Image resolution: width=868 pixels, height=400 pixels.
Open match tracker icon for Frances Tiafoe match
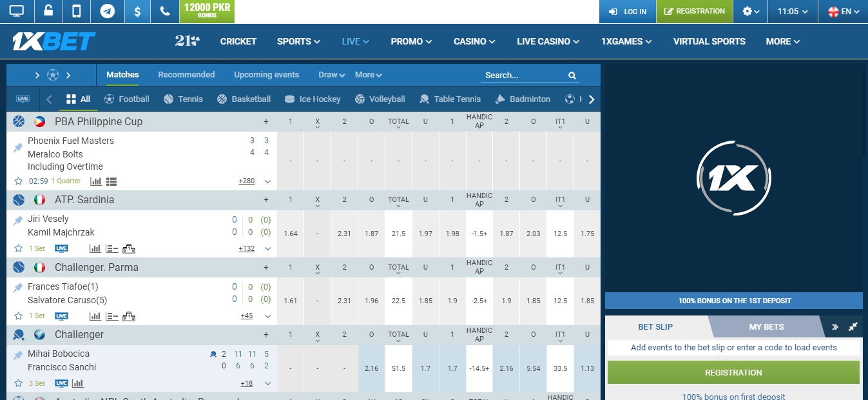pyautogui.click(x=111, y=316)
